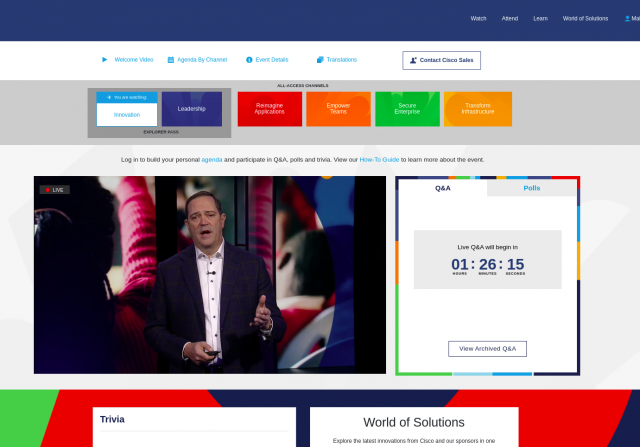Open the green Secure Enterprise channel
This screenshot has width=640, height=447.
coord(407,109)
